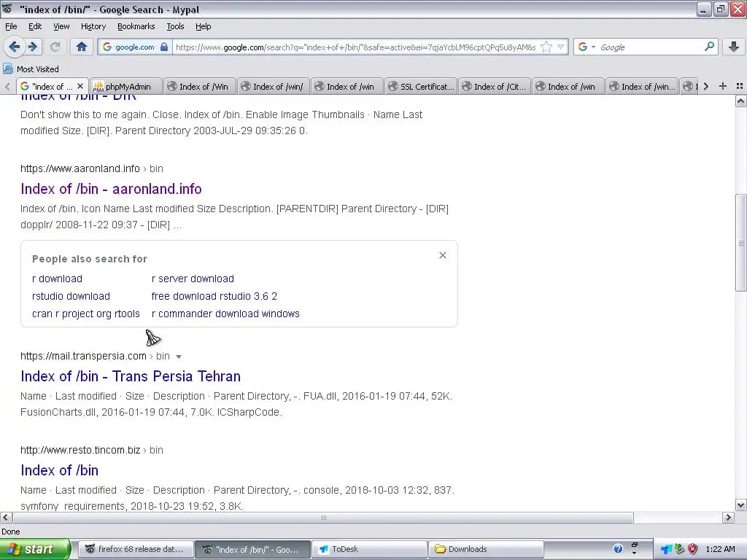Open the Tools menu
This screenshot has width=747, height=560.
tap(175, 26)
